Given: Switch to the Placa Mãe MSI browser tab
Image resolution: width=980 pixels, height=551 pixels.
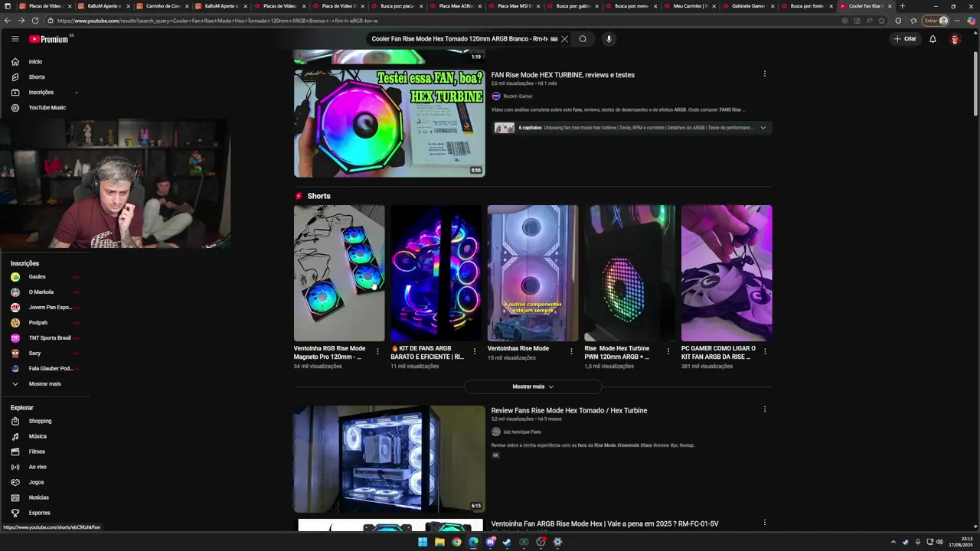Looking at the screenshot, I should coord(517,6).
